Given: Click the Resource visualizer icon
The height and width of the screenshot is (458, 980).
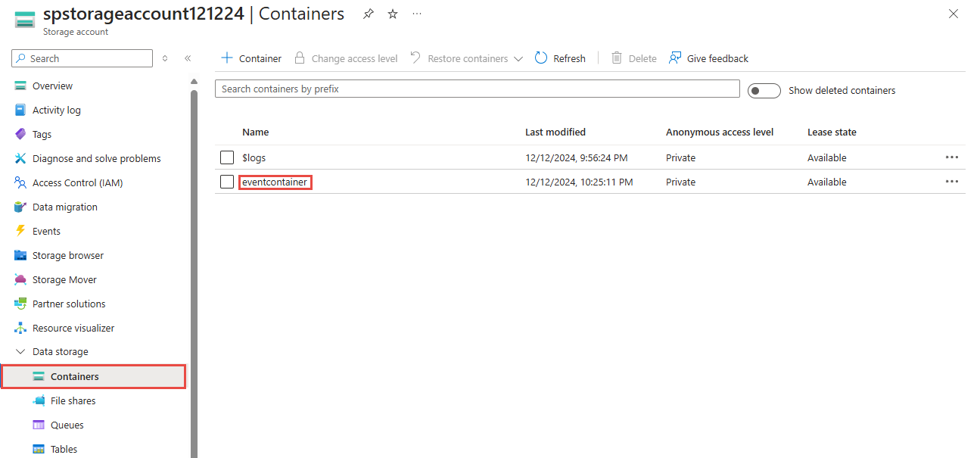Looking at the screenshot, I should pos(20,328).
